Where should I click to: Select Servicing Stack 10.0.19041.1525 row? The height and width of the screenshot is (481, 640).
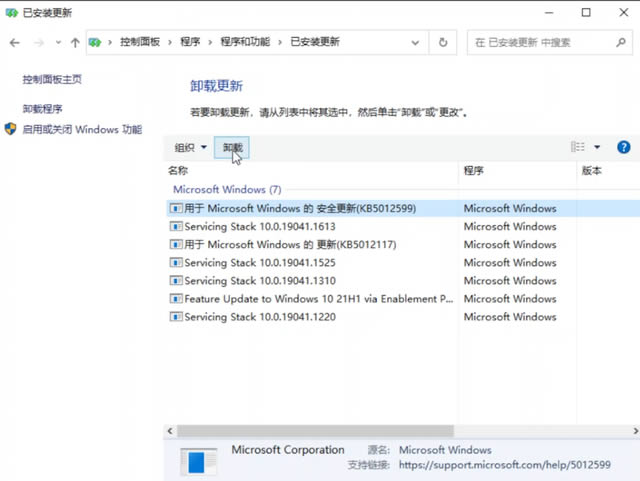click(x=403, y=263)
